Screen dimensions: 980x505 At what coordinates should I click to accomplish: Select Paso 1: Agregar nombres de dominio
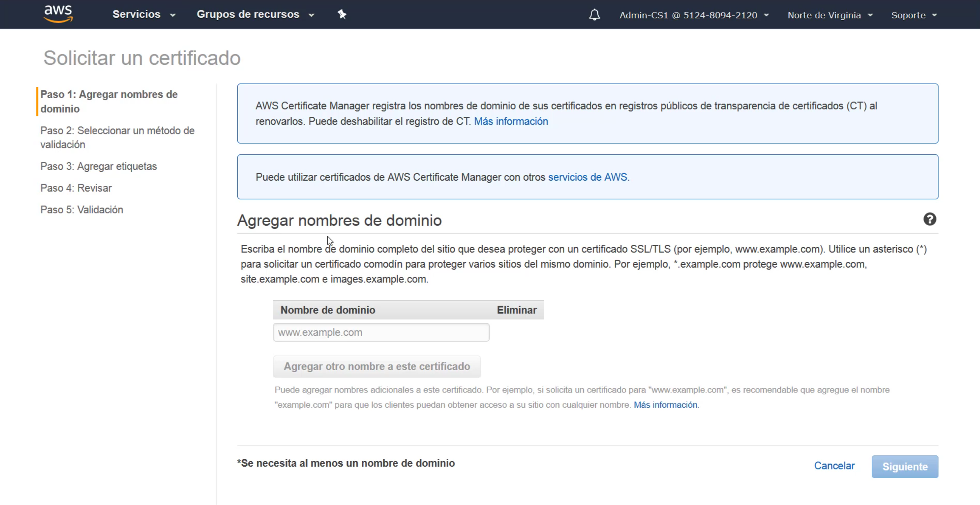pyautogui.click(x=109, y=101)
